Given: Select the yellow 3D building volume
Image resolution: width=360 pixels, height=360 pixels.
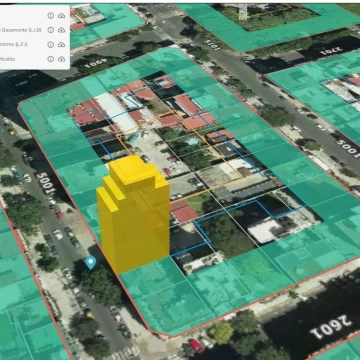Looking at the screenshot, I should tap(133, 213).
